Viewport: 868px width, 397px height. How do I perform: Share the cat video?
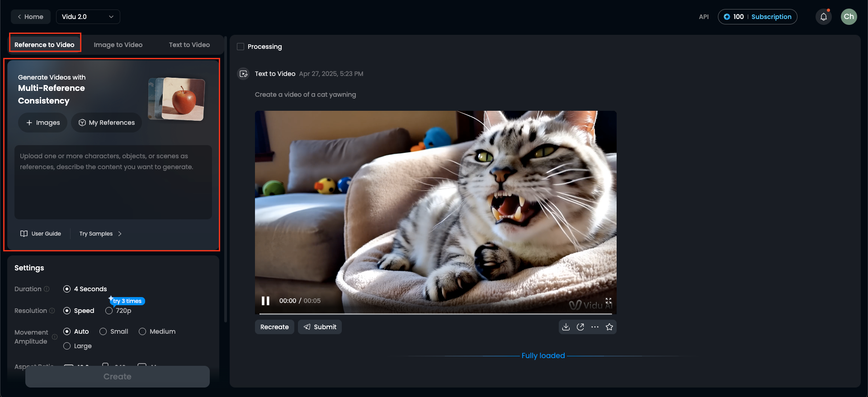tap(580, 327)
